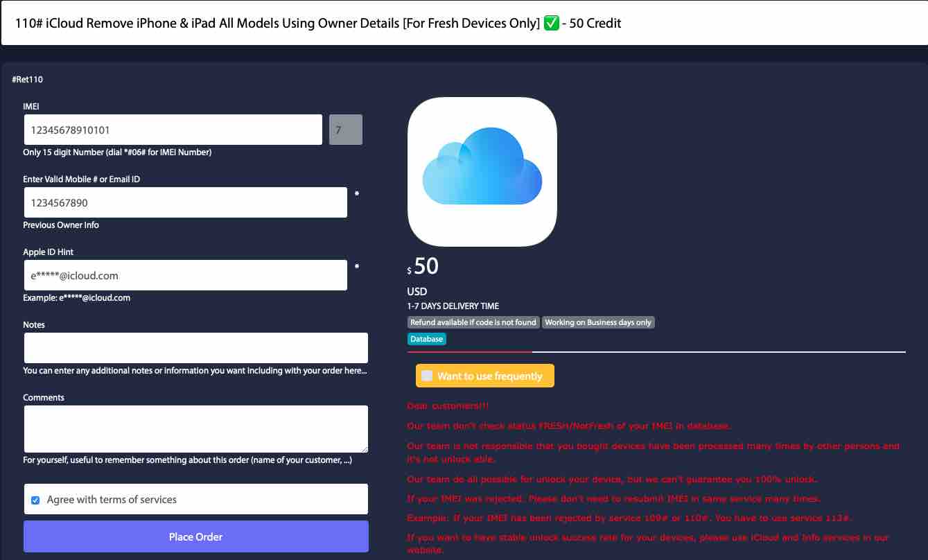
Task: Click the green checkmark emoji in the title
Action: [x=552, y=23]
